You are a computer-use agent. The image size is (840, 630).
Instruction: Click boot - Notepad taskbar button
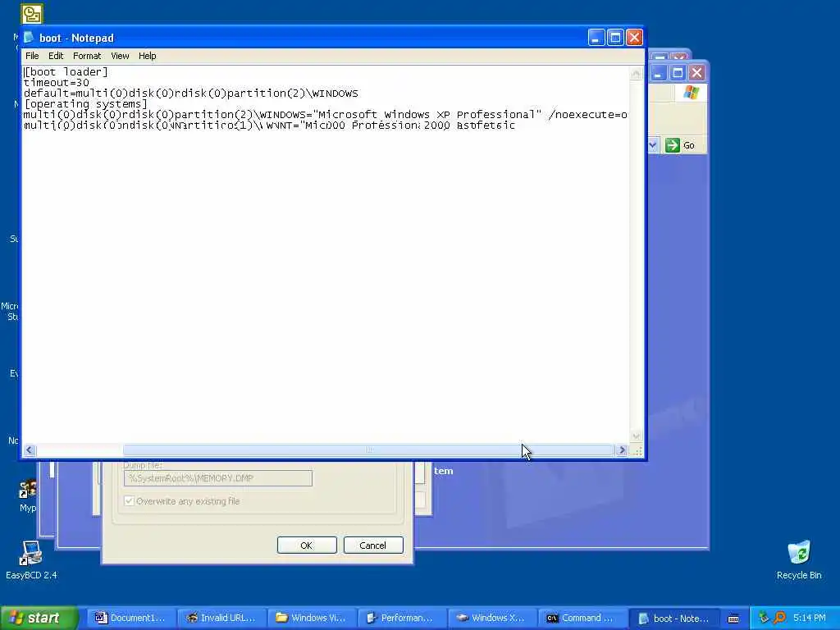click(674, 618)
